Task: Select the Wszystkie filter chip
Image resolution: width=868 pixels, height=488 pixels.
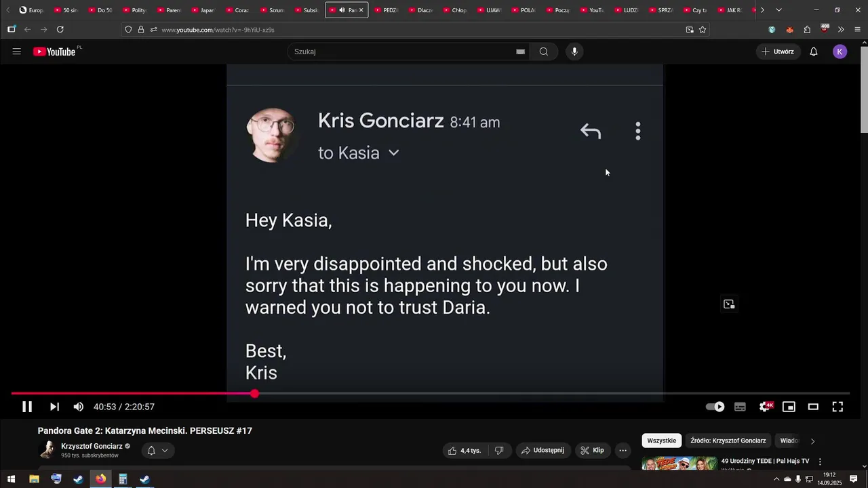Action: [661, 441]
